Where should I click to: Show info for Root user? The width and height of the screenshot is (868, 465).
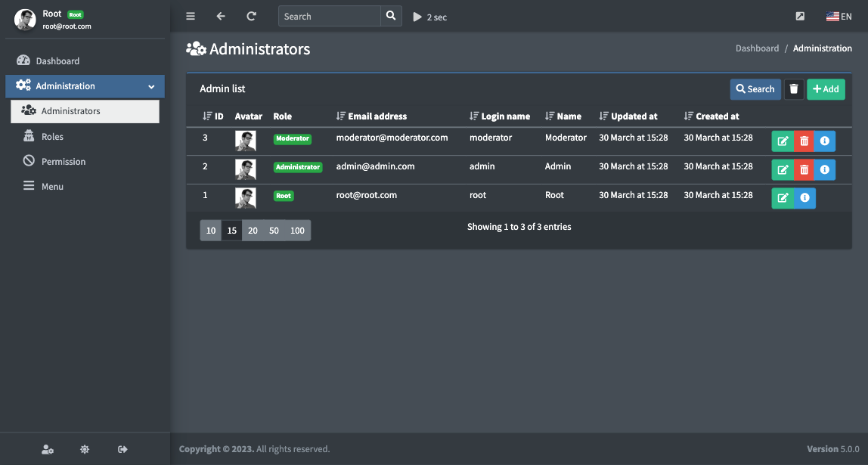[x=804, y=198]
